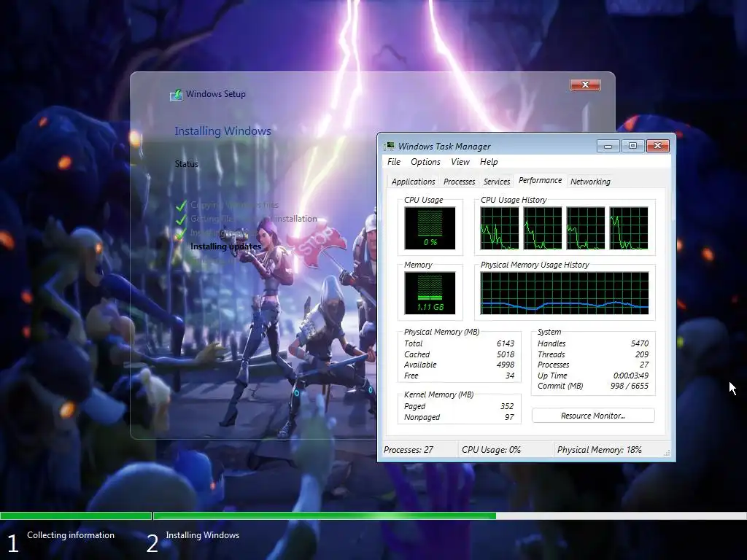Click the fourth CPU Usage History graph
The height and width of the screenshot is (560, 747).
click(x=629, y=228)
